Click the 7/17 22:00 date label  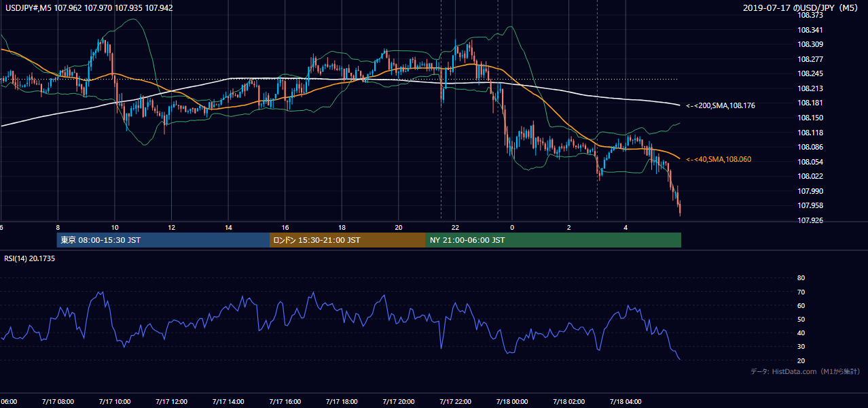tap(455, 402)
